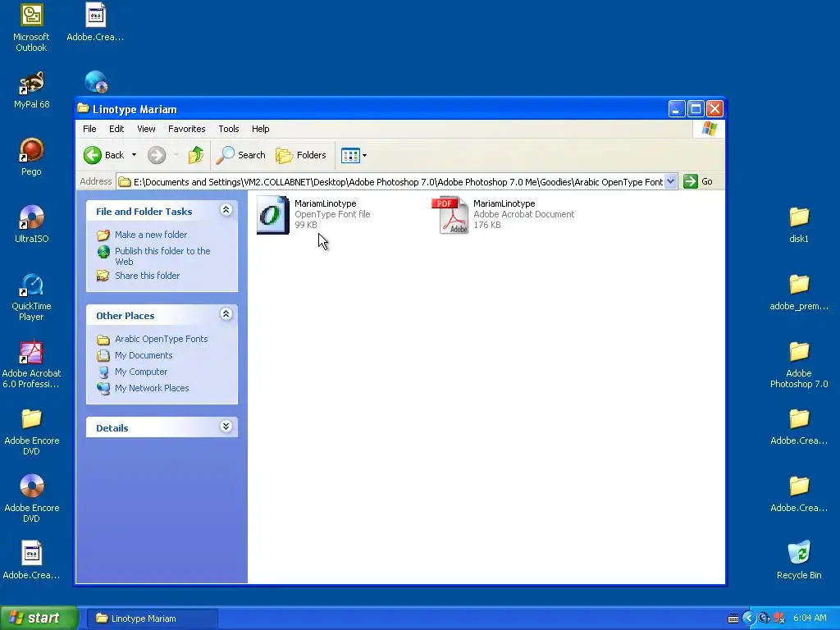Click the folder icon in the Address bar
840x630 pixels.
pos(125,182)
